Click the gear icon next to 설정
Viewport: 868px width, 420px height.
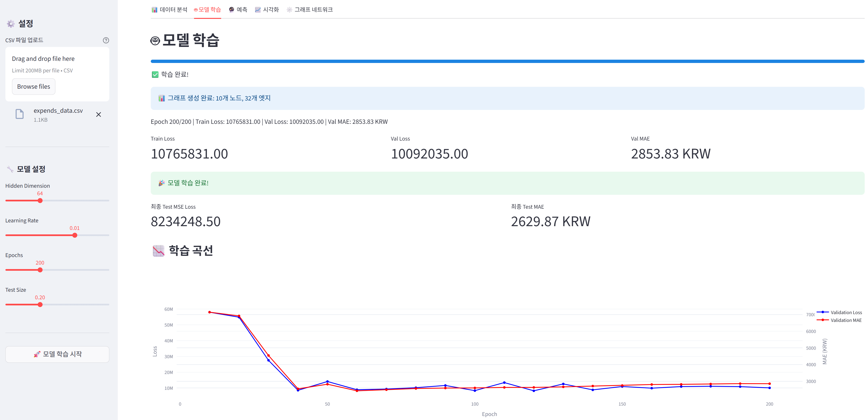pyautogui.click(x=11, y=24)
